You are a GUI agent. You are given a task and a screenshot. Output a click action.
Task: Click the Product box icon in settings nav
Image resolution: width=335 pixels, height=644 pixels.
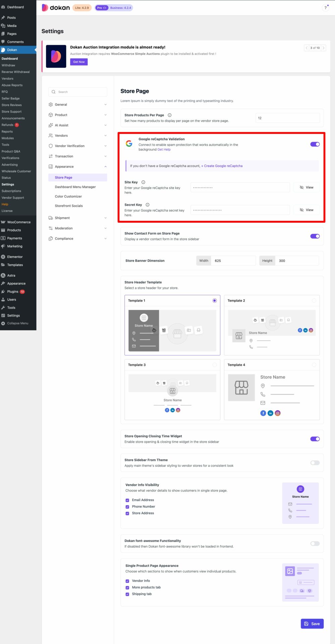tap(51, 115)
